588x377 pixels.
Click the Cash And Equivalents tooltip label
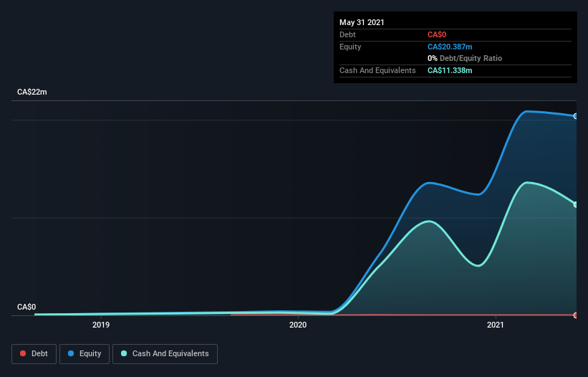coord(377,70)
